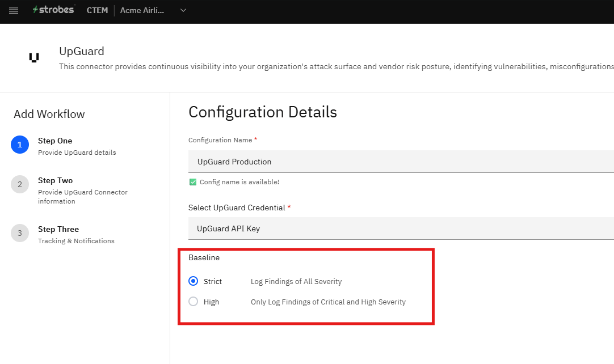Select the Strict baseline radio button
The image size is (614, 364).
coord(193,281)
